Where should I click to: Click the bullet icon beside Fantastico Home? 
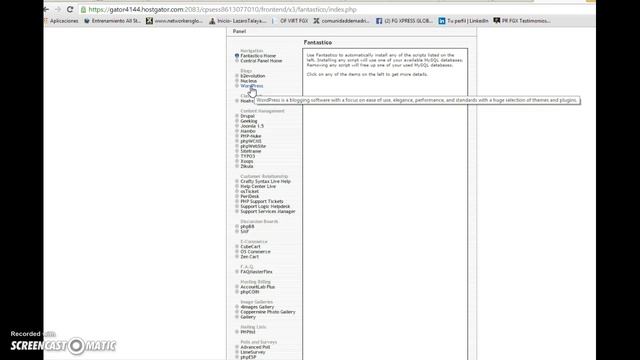point(237,56)
